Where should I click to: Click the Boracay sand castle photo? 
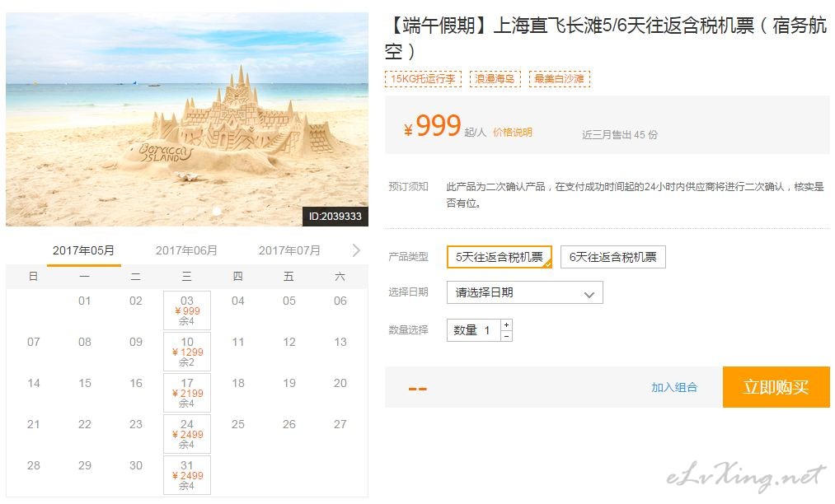click(x=187, y=119)
